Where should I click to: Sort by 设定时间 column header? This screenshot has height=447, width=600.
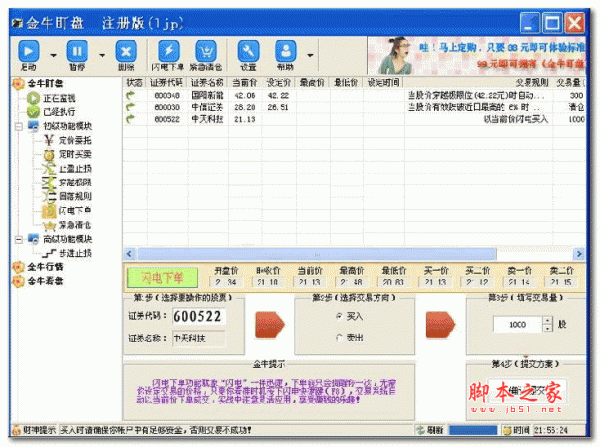tap(383, 83)
